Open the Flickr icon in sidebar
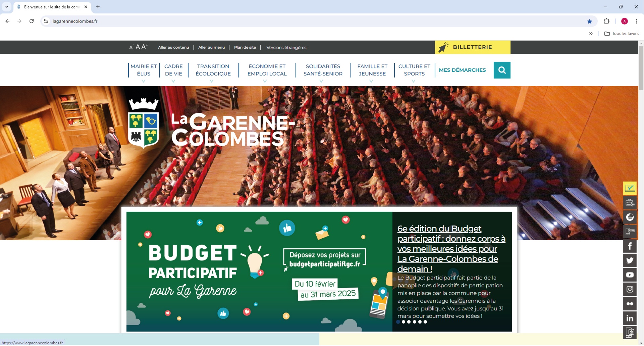Image resolution: width=644 pixels, height=346 pixels. click(630, 304)
